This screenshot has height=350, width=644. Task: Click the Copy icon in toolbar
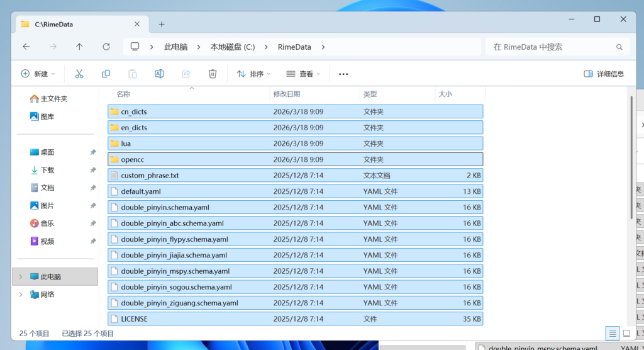click(x=106, y=74)
